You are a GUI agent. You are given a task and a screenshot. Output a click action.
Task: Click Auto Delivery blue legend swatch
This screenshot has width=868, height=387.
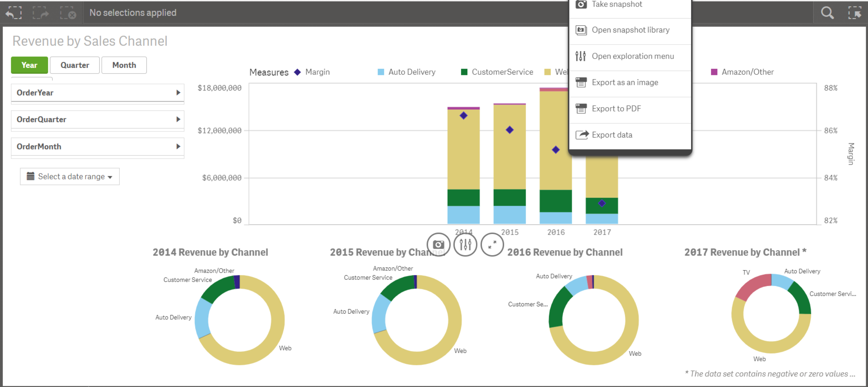[381, 72]
